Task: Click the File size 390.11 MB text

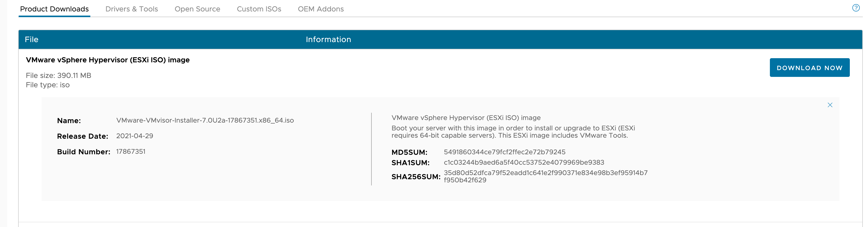Action: pyautogui.click(x=58, y=76)
